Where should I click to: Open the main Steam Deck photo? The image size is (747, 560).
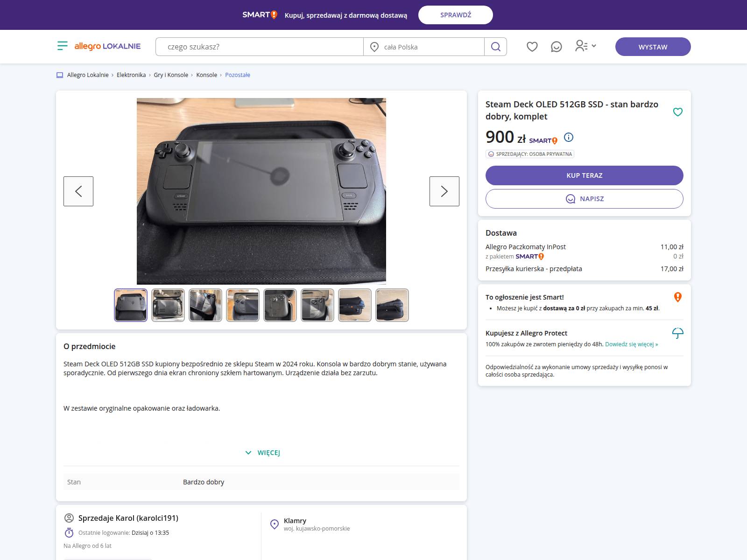pyautogui.click(x=261, y=191)
